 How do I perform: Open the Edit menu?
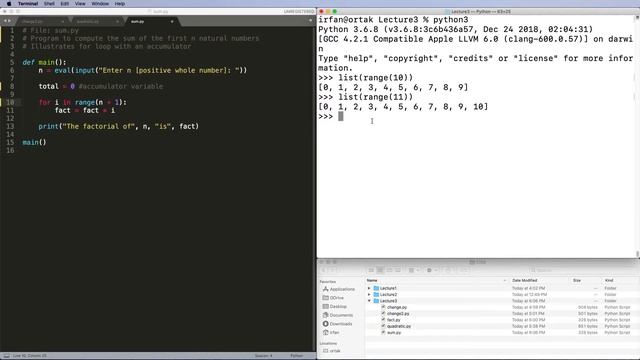(x=64, y=4)
